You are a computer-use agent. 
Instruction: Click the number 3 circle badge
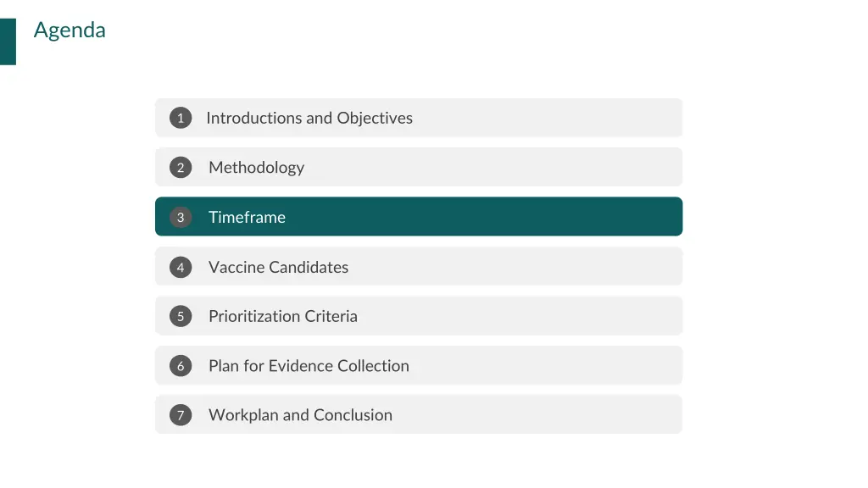click(x=181, y=217)
